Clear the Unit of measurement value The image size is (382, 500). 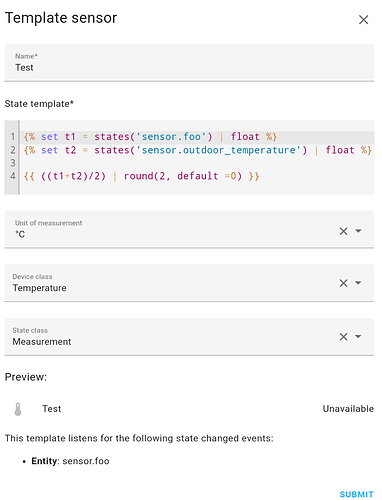pyautogui.click(x=343, y=231)
